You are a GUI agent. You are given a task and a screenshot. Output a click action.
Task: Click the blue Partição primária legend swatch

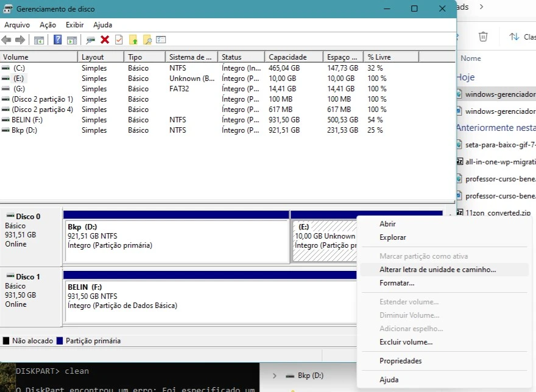click(60, 341)
